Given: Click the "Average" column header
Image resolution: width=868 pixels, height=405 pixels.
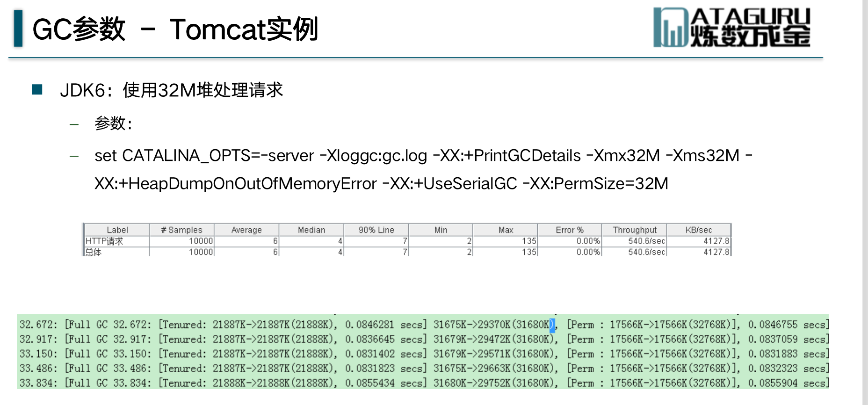Looking at the screenshot, I should tap(246, 230).
